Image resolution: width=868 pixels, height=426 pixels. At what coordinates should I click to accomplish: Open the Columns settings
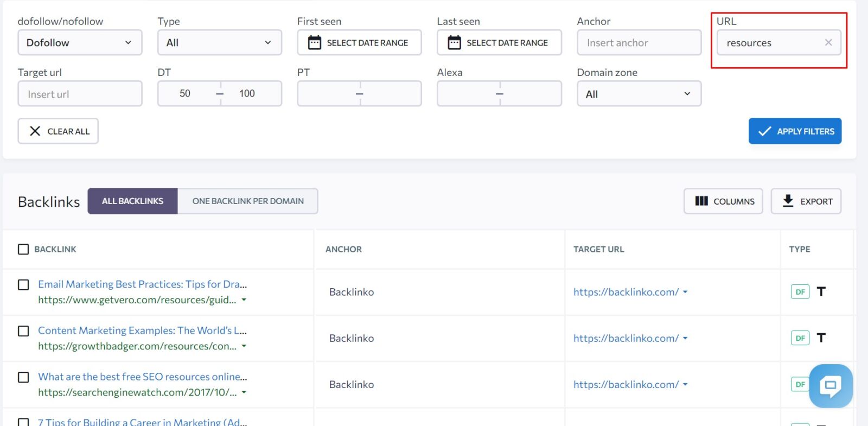point(724,201)
